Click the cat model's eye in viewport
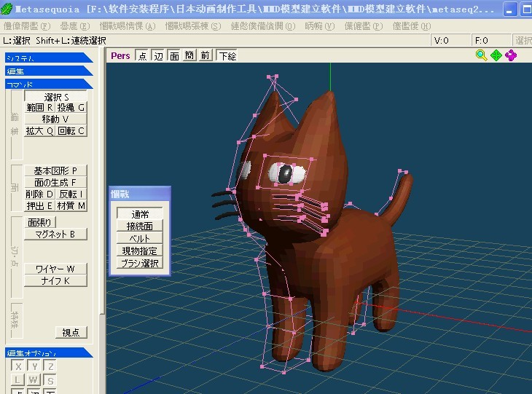The image size is (532, 394). [x=286, y=173]
